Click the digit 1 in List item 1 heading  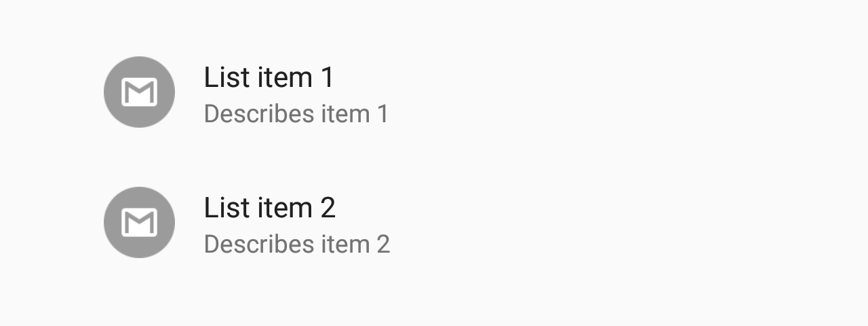click(328, 77)
